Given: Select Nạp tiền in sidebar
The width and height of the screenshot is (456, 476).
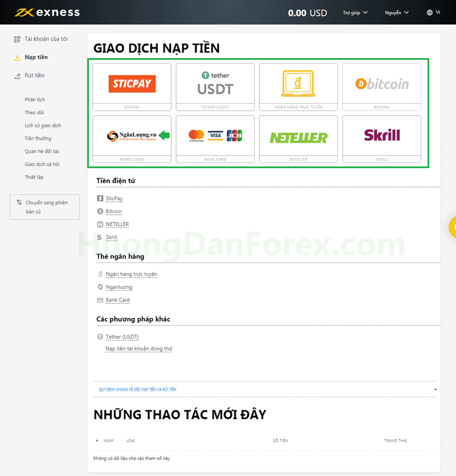Looking at the screenshot, I should [x=36, y=57].
